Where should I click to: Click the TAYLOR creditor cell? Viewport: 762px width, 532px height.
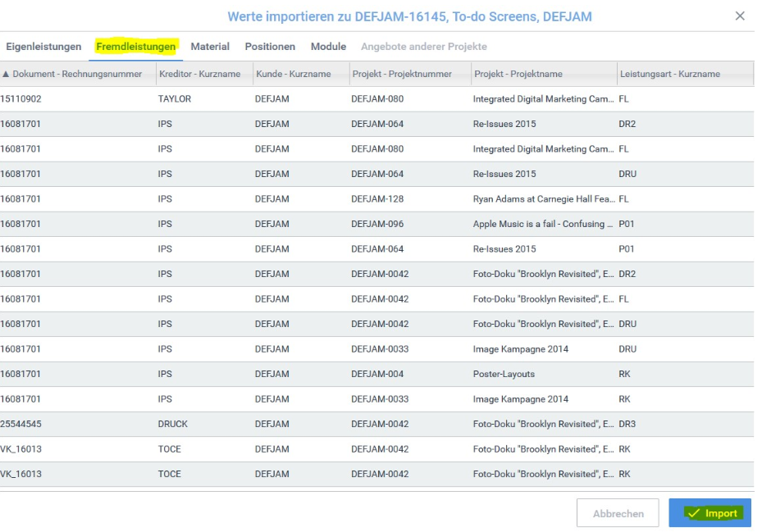[175, 99]
